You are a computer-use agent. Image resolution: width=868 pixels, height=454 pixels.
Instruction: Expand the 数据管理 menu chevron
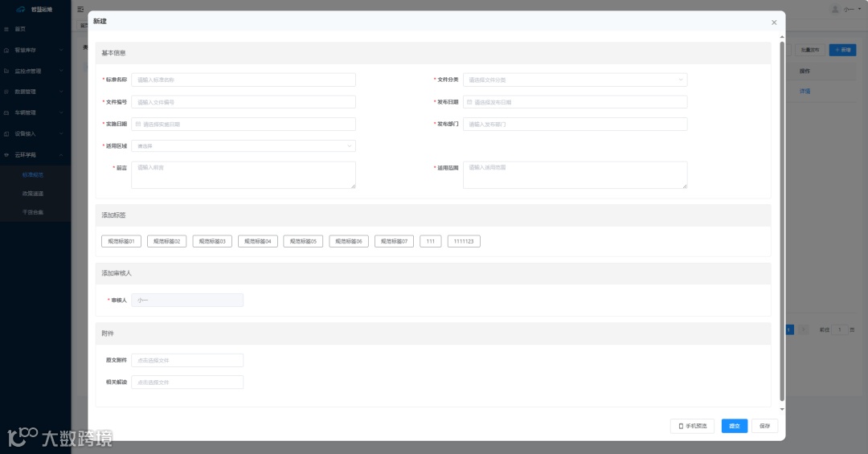tap(61, 92)
